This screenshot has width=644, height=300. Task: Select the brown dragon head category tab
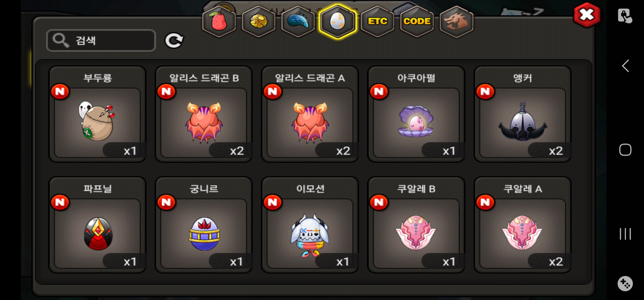[x=456, y=22]
